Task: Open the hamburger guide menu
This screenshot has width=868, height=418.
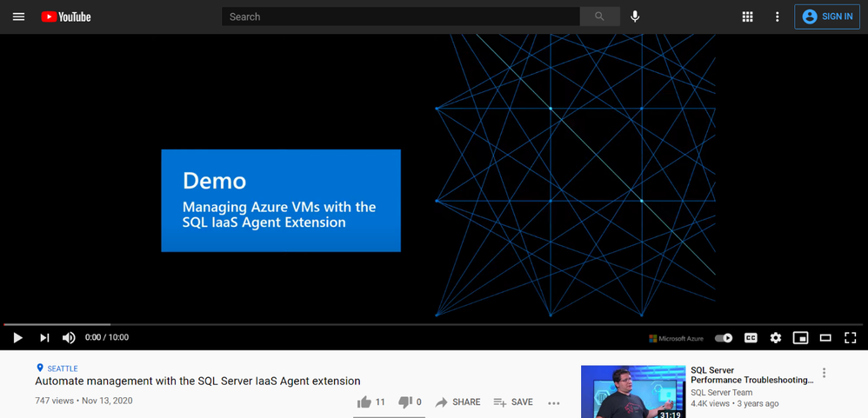Action: pyautogui.click(x=18, y=17)
